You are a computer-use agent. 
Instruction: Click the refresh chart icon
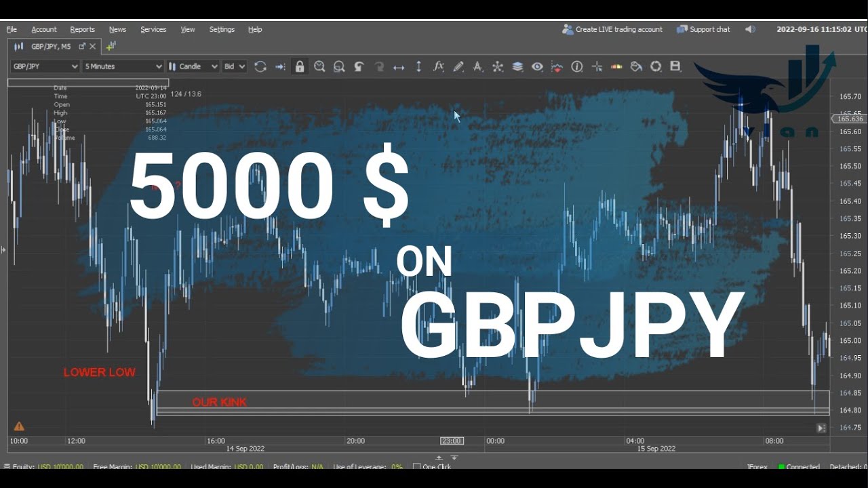click(x=260, y=66)
